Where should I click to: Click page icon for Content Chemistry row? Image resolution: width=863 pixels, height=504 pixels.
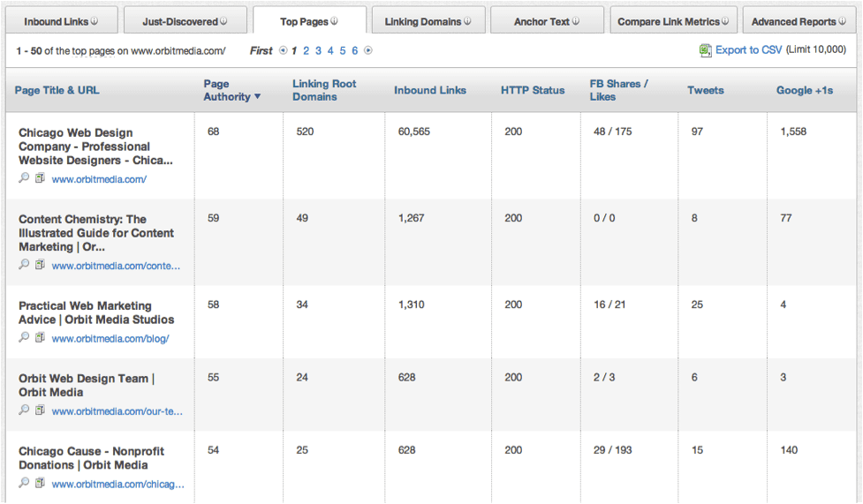pyautogui.click(x=40, y=264)
